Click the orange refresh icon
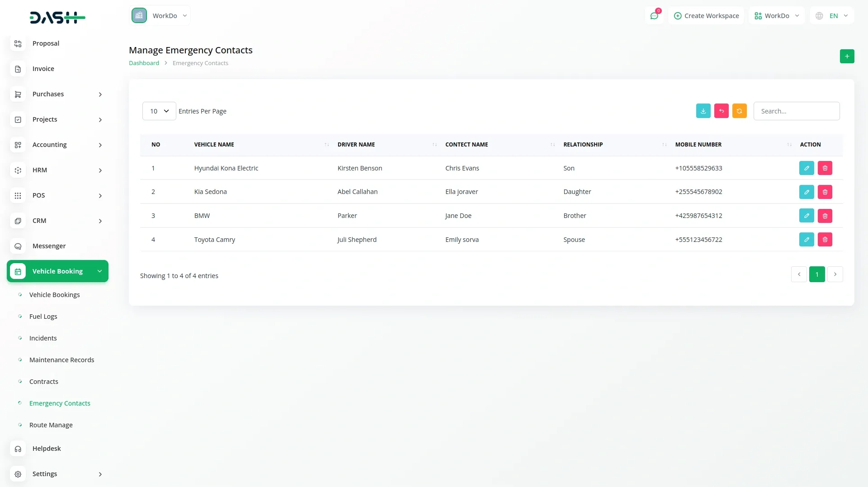 pyautogui.click(x=739, y=111)
